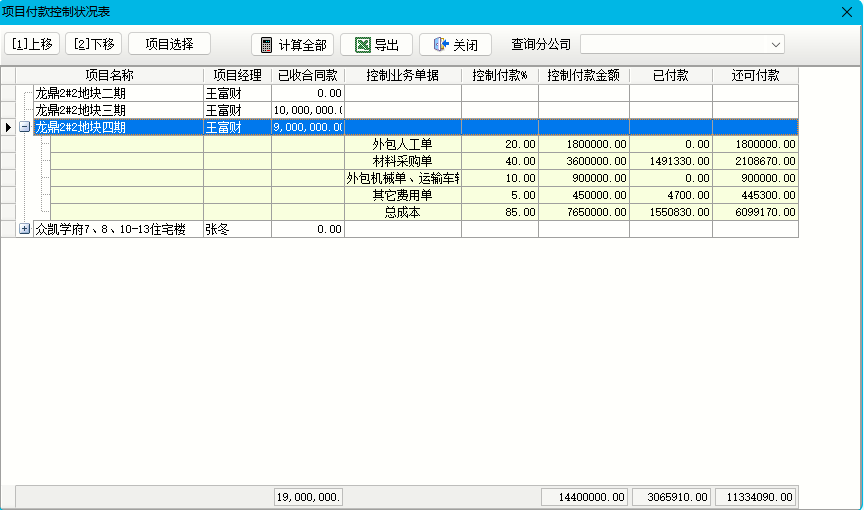The width and height of the screenshot is (864, 510).
Task: Sort by the 项目经理 column header
Action: point(237,75)
